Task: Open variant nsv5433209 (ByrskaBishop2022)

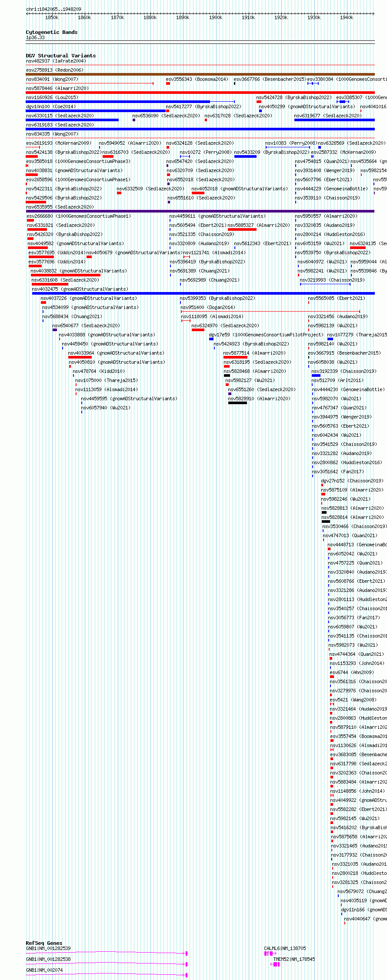Action: (x=272, y=153)
